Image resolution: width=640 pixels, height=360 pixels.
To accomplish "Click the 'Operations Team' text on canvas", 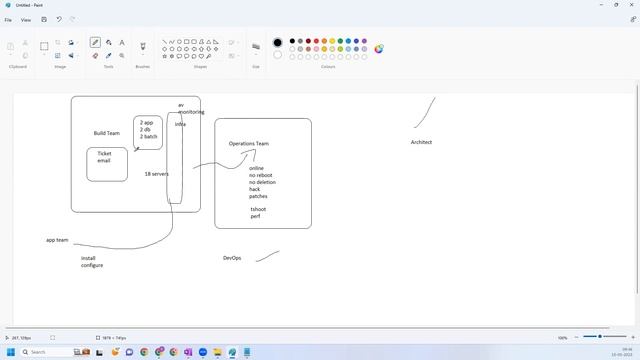I will (249, 144).
